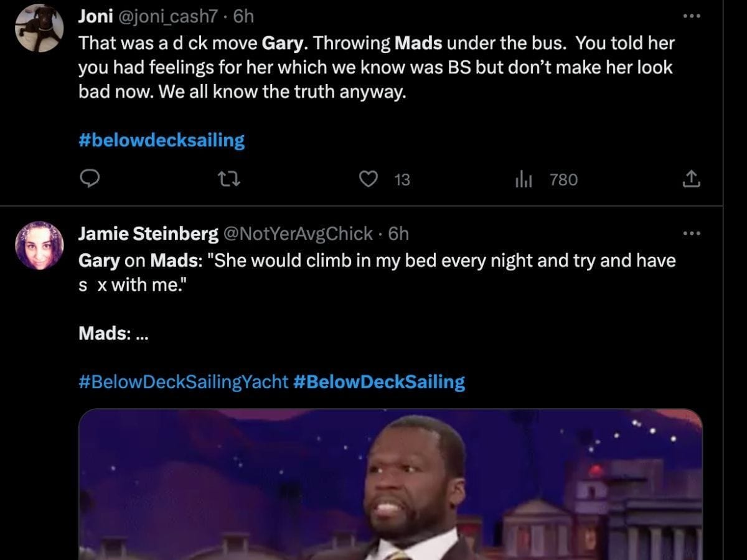The width and height of the screenshot is (747, 560).
Task: Share Joni's tweet via share icon
Action: point(692,180)
